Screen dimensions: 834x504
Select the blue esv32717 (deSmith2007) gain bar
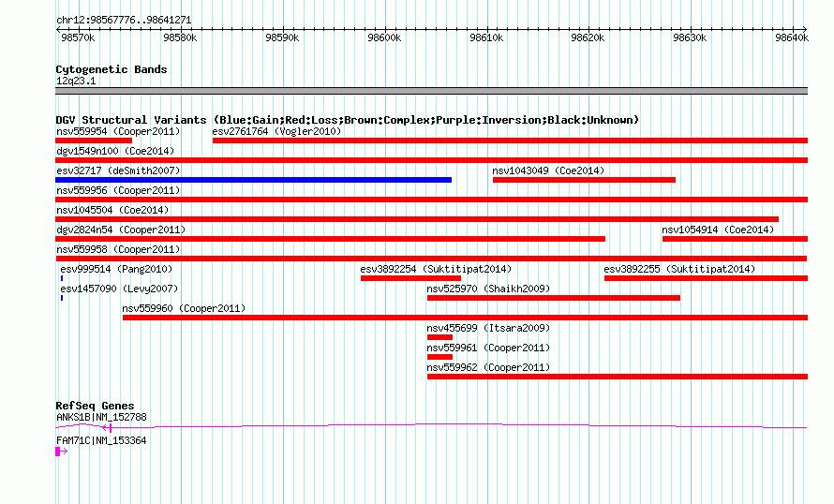point(253,180)
